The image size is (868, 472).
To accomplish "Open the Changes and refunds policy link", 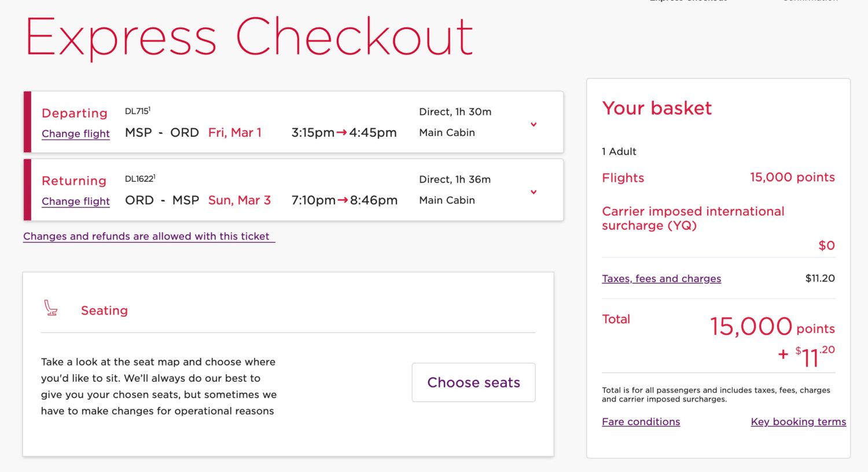I will pos(148,236).
